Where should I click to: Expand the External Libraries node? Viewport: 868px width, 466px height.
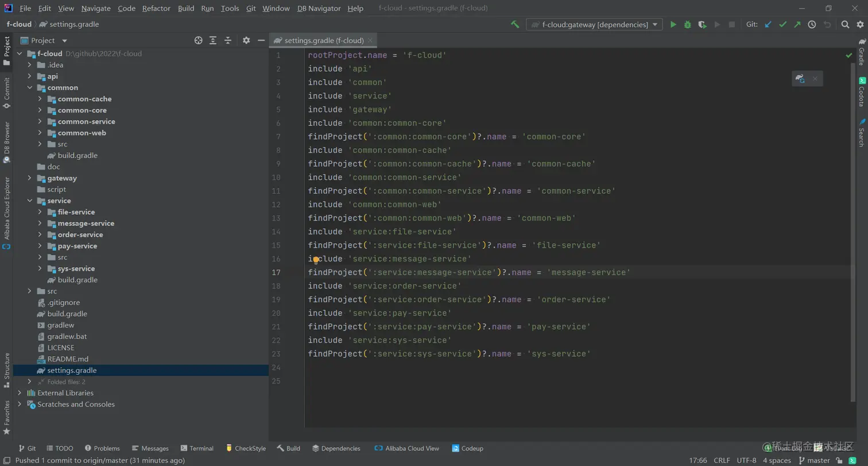[20, 393]
